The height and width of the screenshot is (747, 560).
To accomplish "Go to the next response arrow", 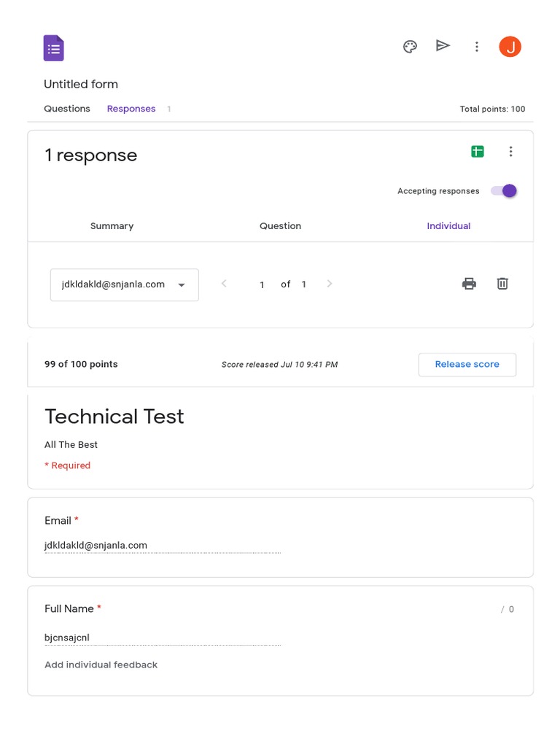I will click(330, 284).
